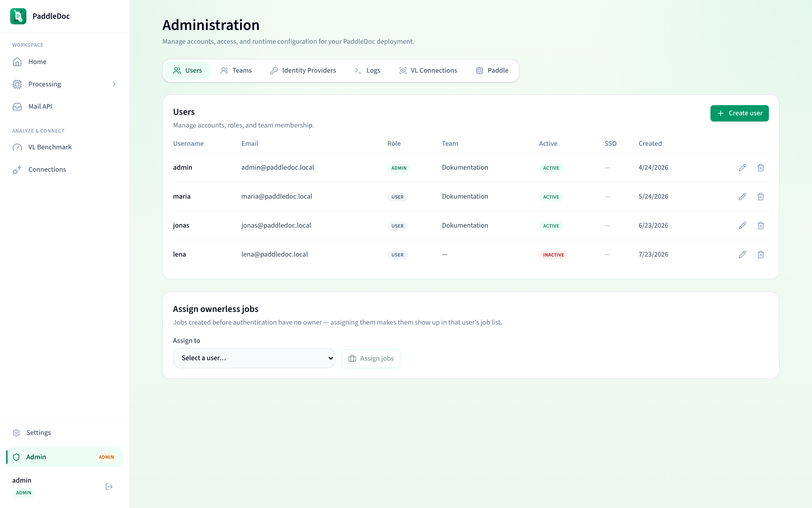Click the ADMIN role badge in admin row
The height and width of the screenshot is (508, 812).
coord(399,168)
